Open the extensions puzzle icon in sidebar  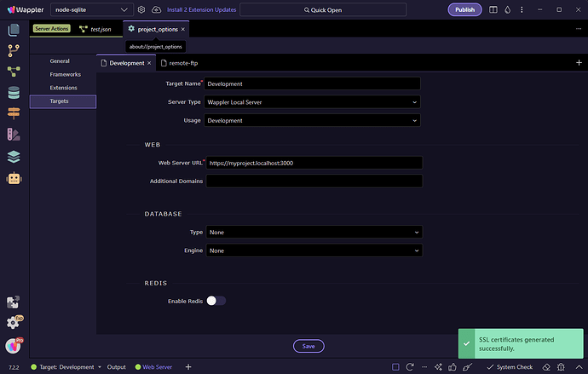click(x=14, y=302)
